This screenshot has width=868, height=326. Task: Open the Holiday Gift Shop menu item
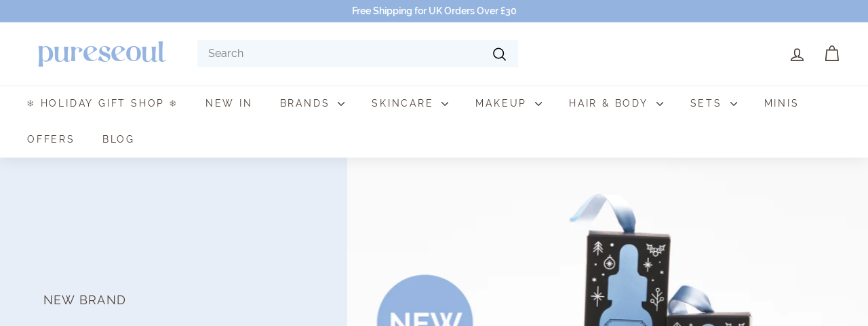click(x=102, y=103)
